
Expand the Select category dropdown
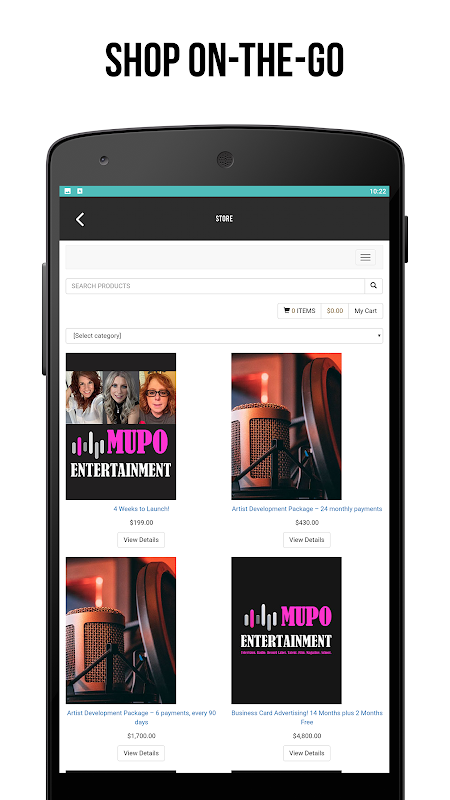coord(224,336)
